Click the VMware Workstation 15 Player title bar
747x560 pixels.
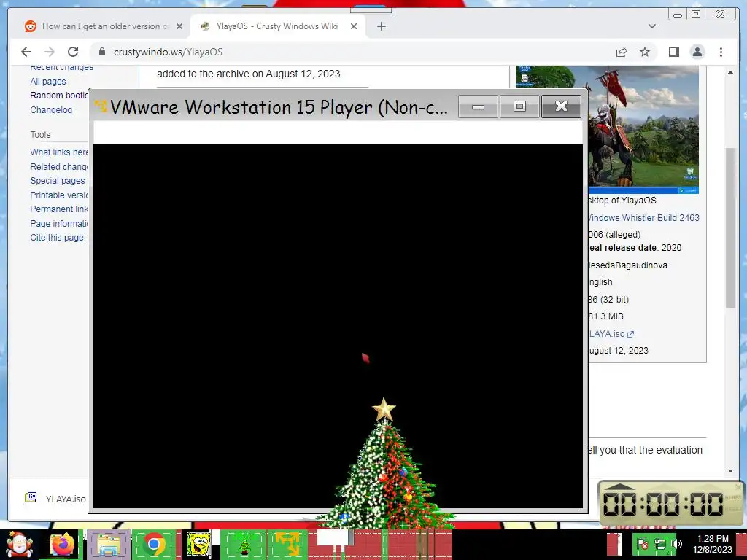coord(279,106)
